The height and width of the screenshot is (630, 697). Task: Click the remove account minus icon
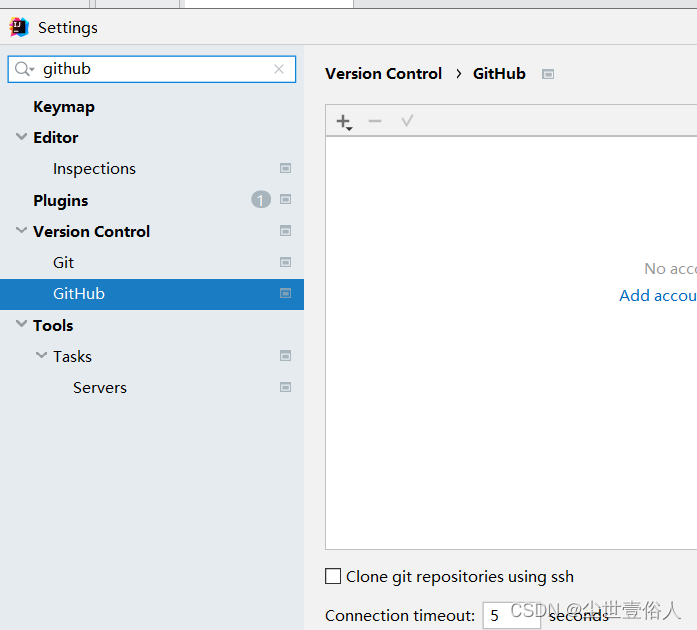[375, 120]
